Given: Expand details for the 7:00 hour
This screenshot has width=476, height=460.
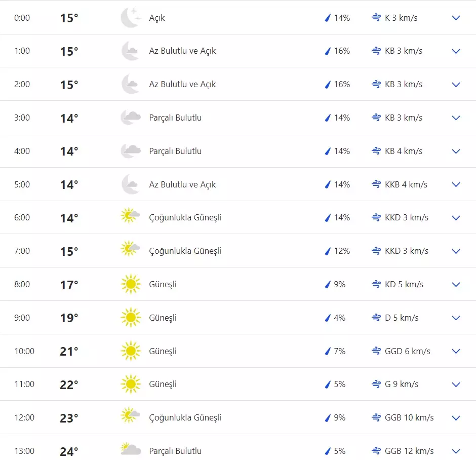Looking at the screenshot, I should (x=455, y=251).
